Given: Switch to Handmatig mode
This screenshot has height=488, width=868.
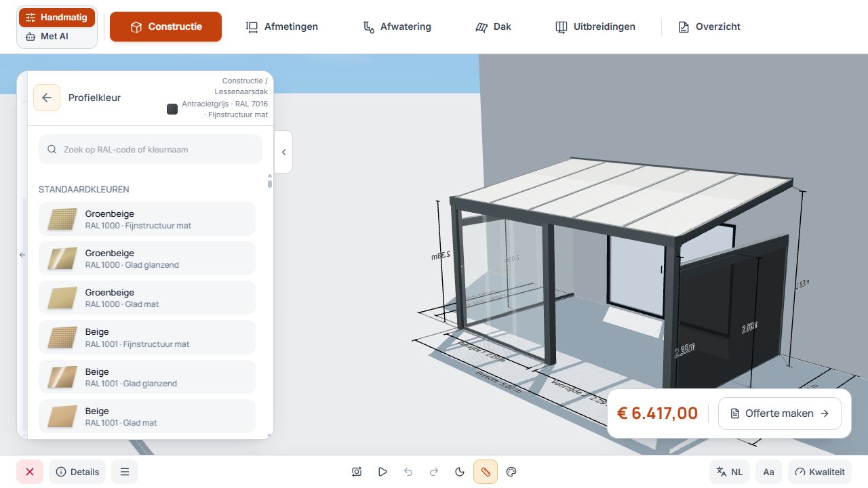Looking at the screenshot, I should click(57, 18).
